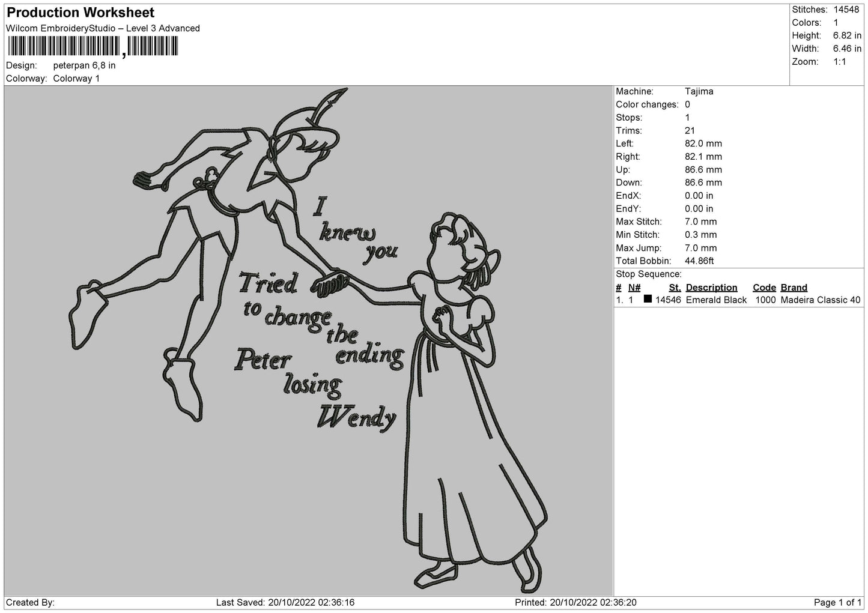Image resolution: width=868 pixels, height=613 pixels.
Task: Select the Down row value "86.6 mm"
Action: pyautogui.click(x=703, y=183)
